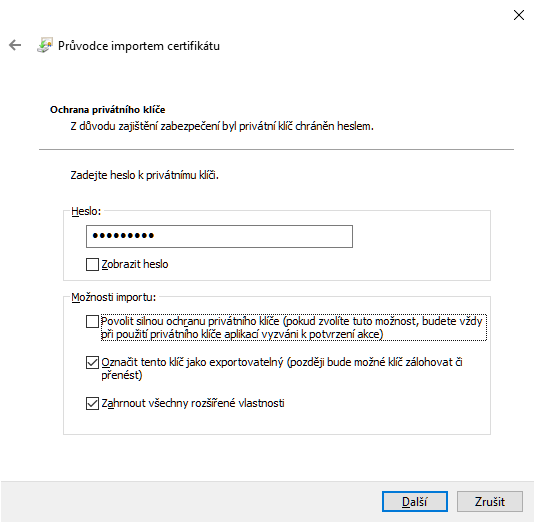Viewport: 535px width, 523px height.
Task: Click the Povolit silnou ochranu privátního klíče description text
Action: (x=292, y=328)
